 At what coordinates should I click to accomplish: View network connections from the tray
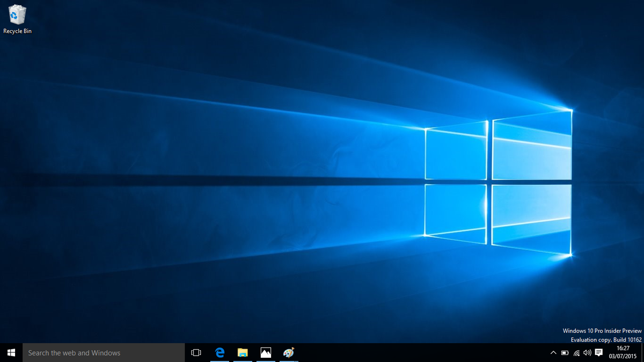(576, 353)
